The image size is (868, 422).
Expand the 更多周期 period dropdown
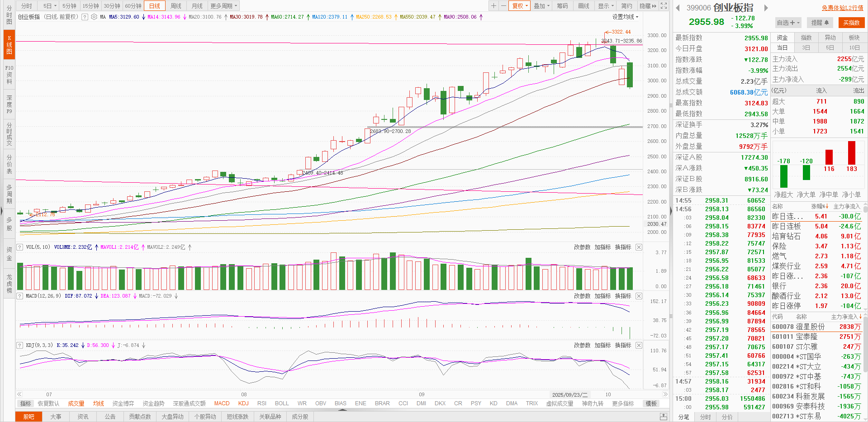pyautogui.click(x=223, y=6)
